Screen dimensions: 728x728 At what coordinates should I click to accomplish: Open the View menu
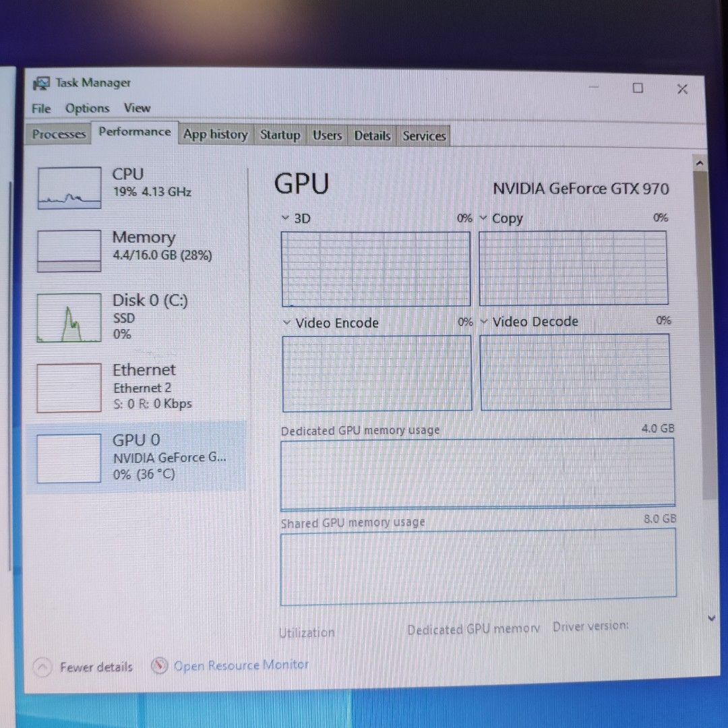[138, 108]
